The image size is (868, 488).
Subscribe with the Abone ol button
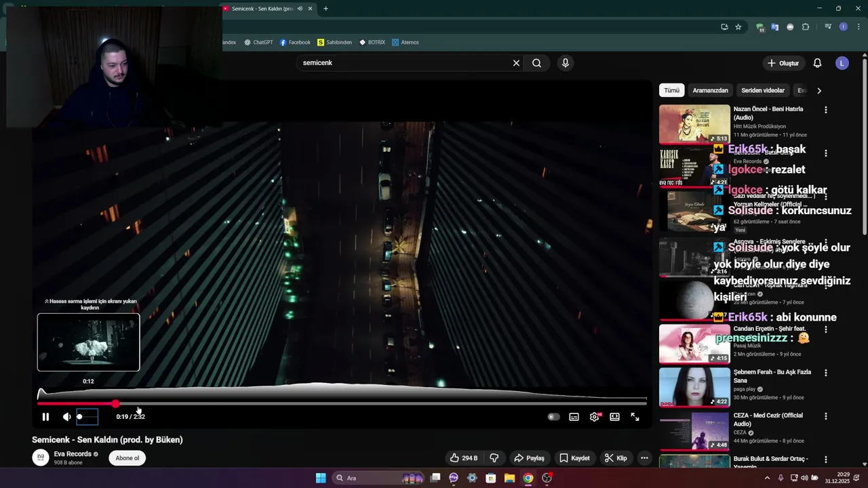click(127, 458)
